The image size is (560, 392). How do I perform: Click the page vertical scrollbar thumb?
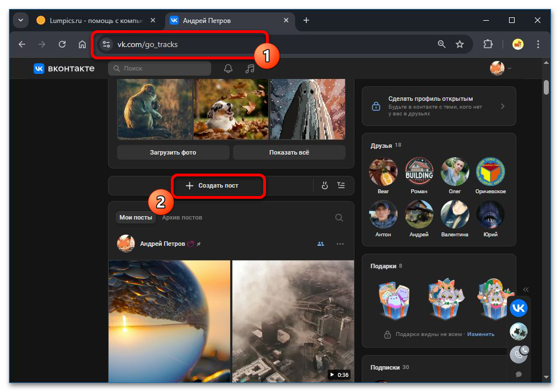[x=546, y=87]
